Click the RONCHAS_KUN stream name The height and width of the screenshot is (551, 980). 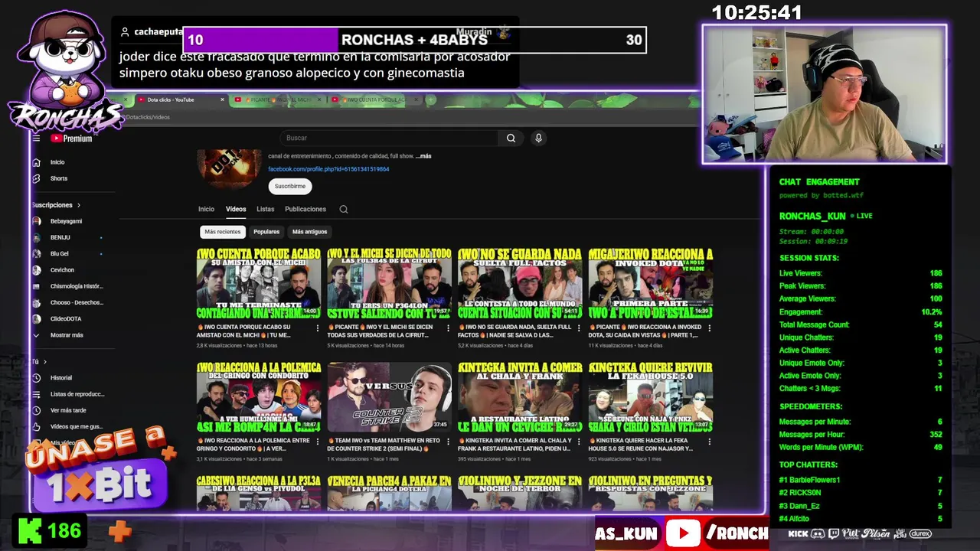point(812,216)
